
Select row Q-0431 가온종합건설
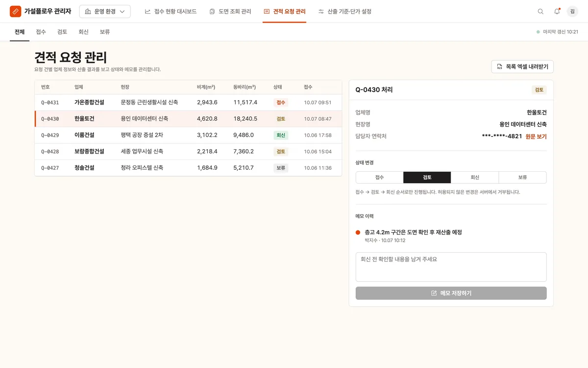tap(188, 103)
